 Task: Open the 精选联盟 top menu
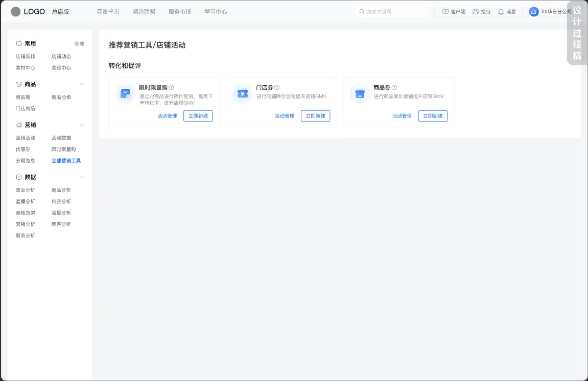click(x=144, y=12)
